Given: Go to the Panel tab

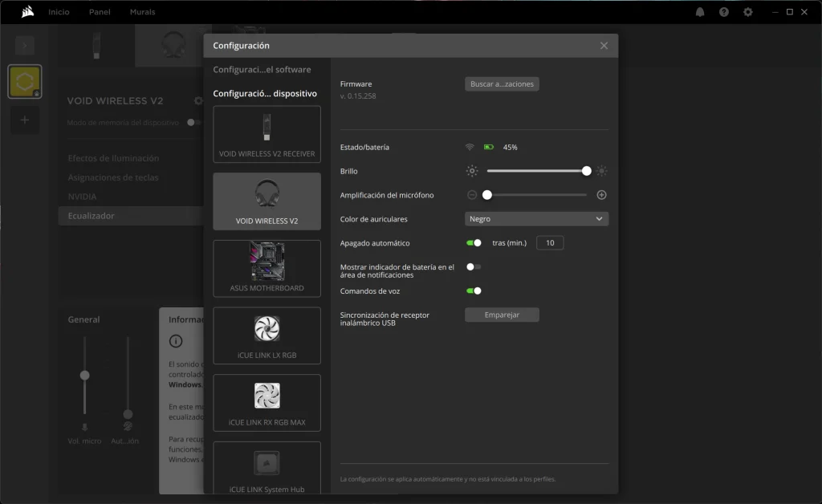Looking at the screenshot, I should click(100, 11).
